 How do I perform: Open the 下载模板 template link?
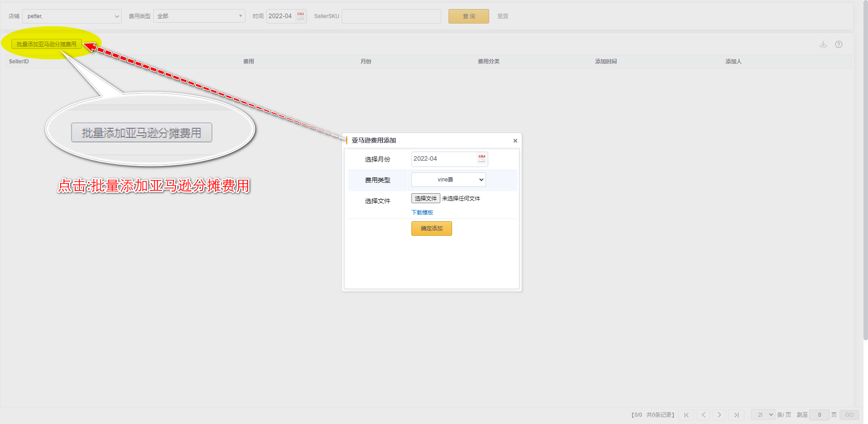422,213
